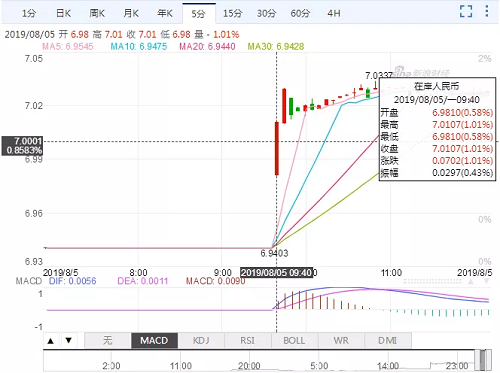Switch to 30分 interval tab
Viewport: 500px width, 373px height.
(x=266, y=13)
